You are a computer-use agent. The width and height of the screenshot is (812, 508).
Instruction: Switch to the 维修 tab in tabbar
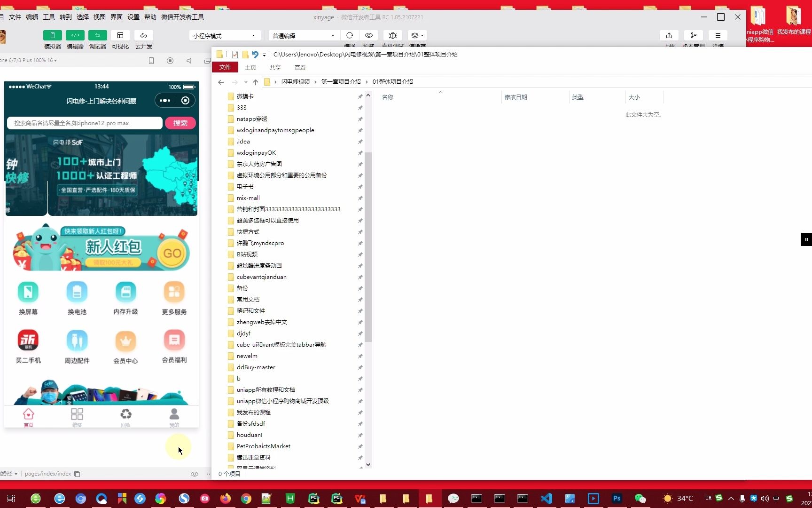tap(77, 417)
